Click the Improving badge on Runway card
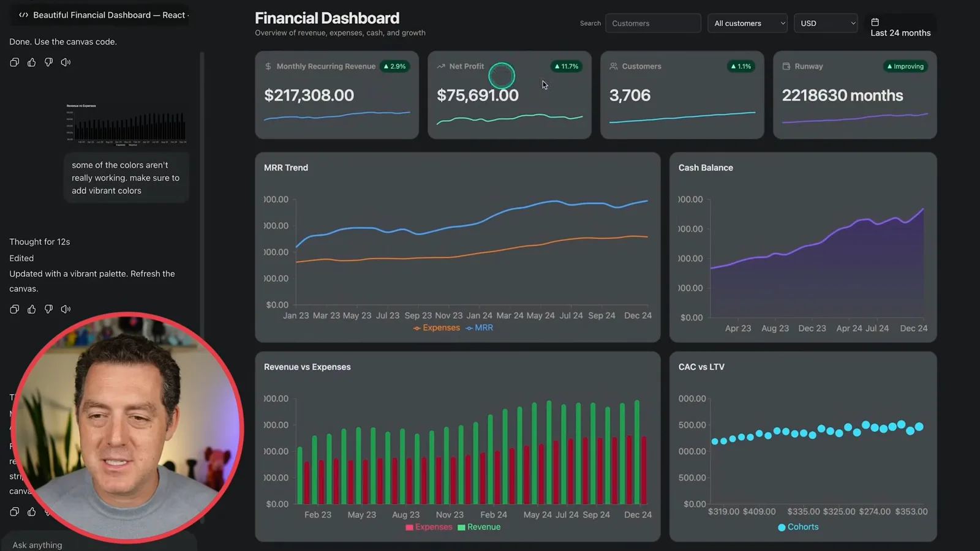Image resolution: width=980 pixels, height=551 pixels. pos(905,66)
